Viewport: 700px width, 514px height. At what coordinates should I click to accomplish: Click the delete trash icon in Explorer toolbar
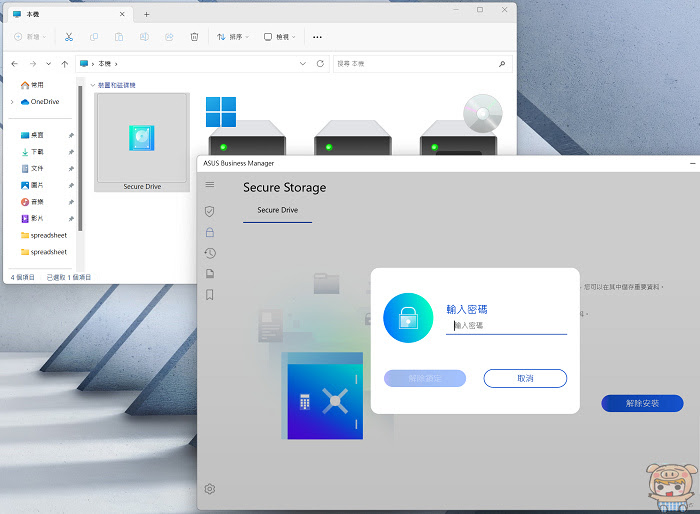click(194, 37)
